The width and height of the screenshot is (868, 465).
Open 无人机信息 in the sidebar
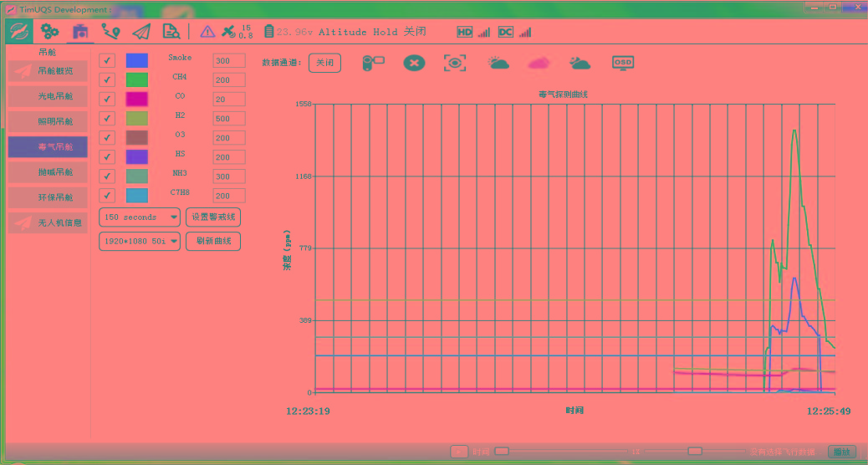(48, 223)
